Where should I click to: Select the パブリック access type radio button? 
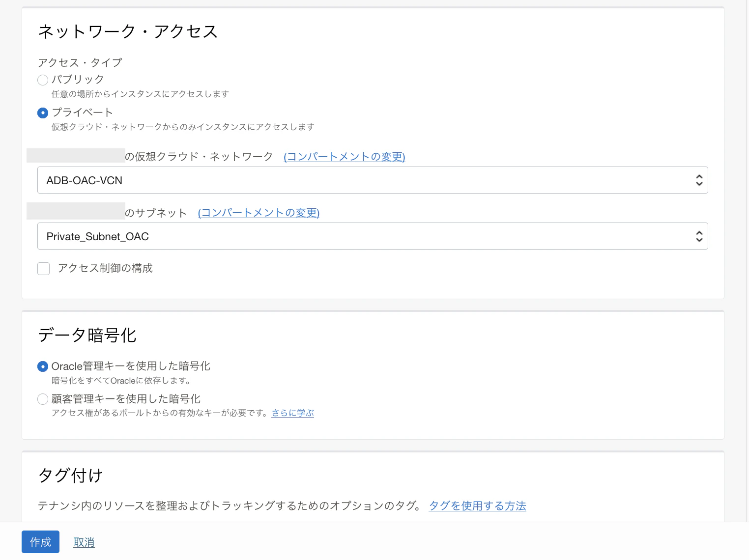(43, 80)
